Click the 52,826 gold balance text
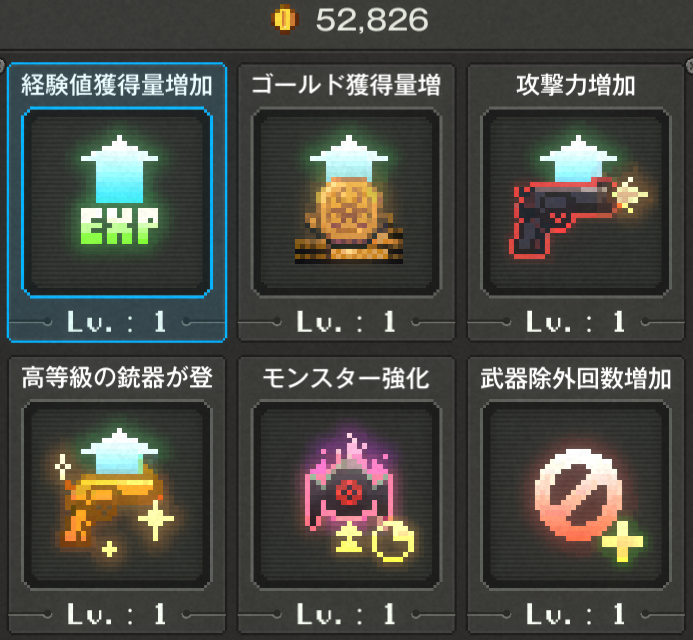693x640 pixels. (372, 20)
